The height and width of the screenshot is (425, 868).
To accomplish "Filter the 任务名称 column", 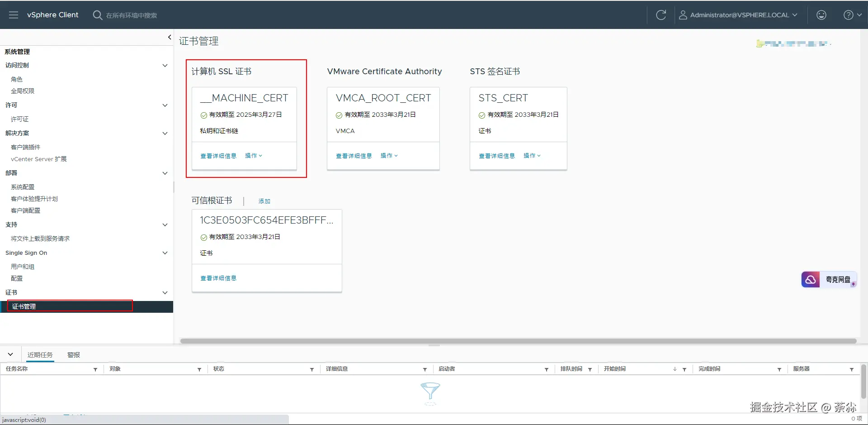I will tap(95, 369).
